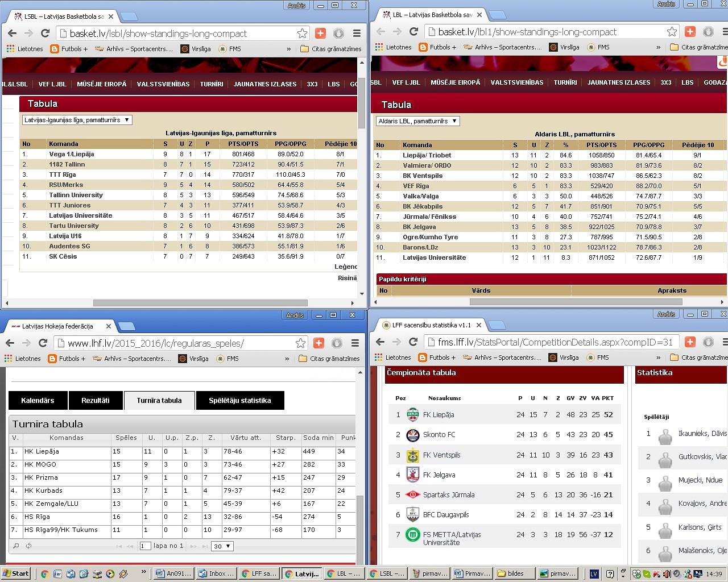The width and height of the screenshot is (728, 582).
Task: Click the hockey table search magnifier icon
Action: [x=16, y=546]
